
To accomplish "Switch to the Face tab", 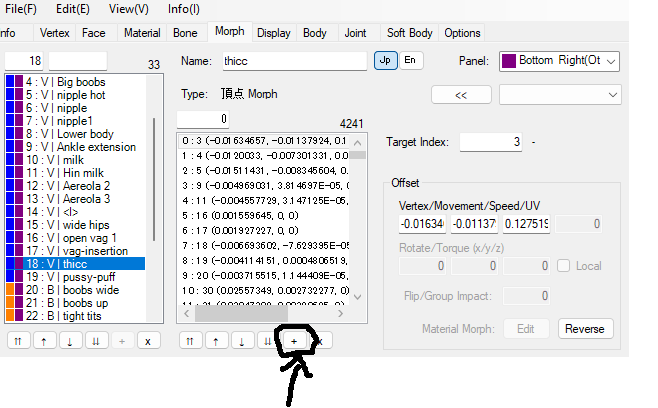I will click(x=94, y=33).
